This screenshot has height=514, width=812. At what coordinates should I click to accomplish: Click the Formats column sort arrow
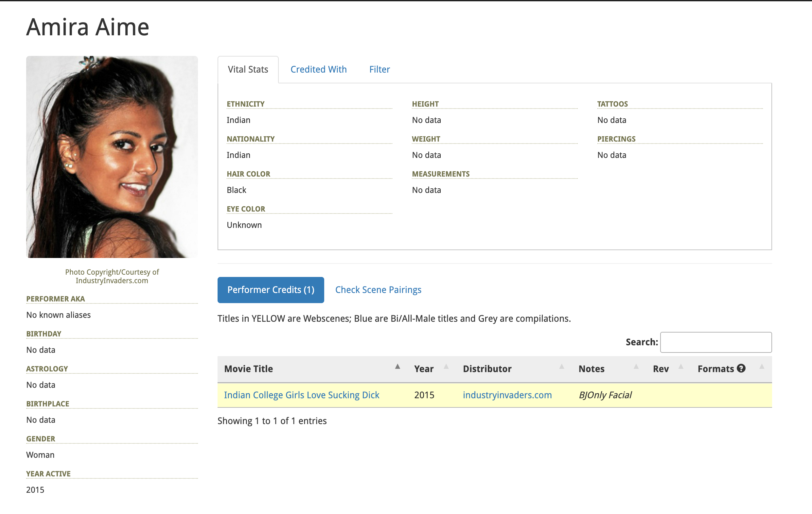click(762, 367)
